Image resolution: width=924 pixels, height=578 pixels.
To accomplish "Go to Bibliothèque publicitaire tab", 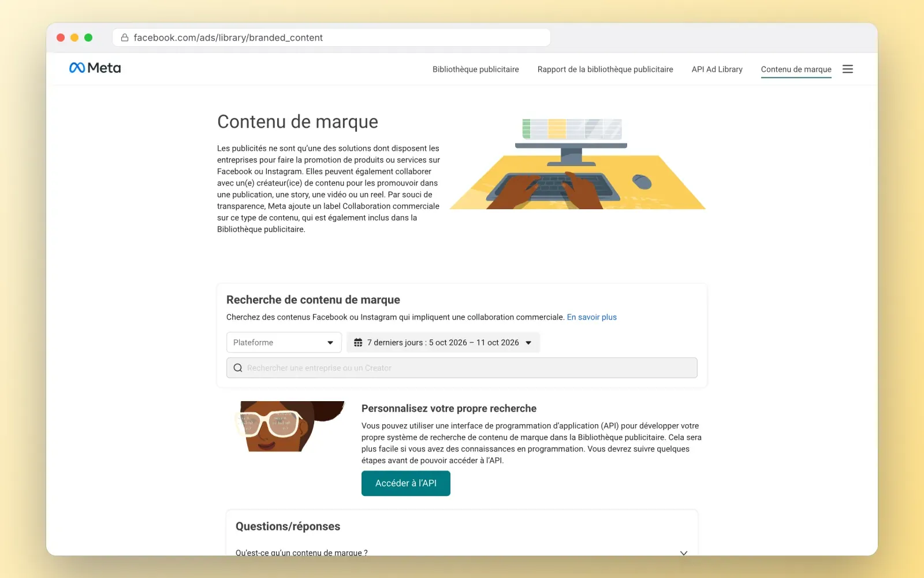I will [476, 69].
